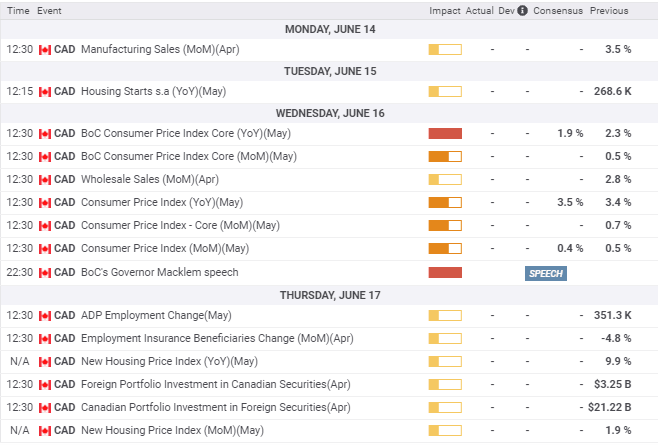The width and height of the screenshot is (658, 445).
Task: Click the Consensus column header
Action: 557,11
